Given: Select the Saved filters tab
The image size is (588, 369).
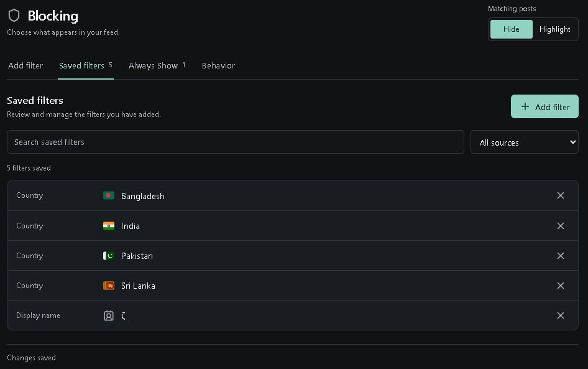Looking at the screenshot, I should click(x=86, y=66).
